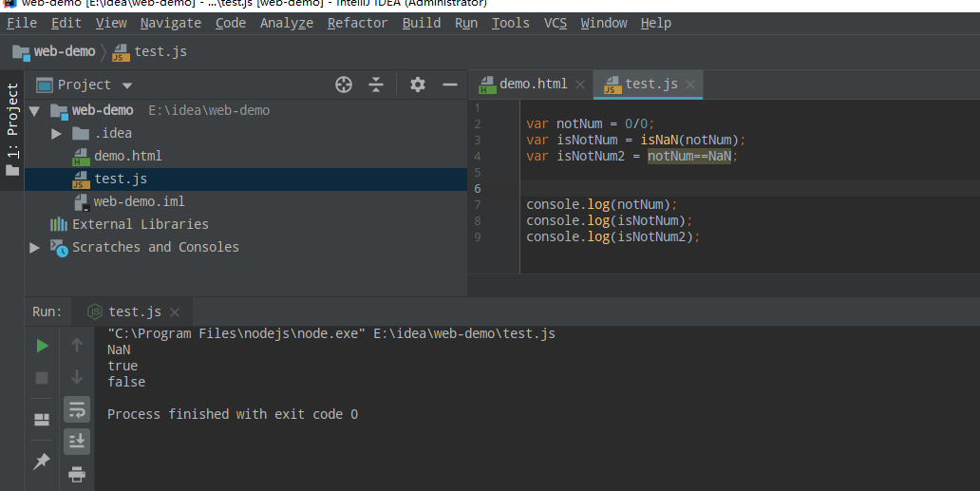Open the Navigate menu

click(171, 23)
